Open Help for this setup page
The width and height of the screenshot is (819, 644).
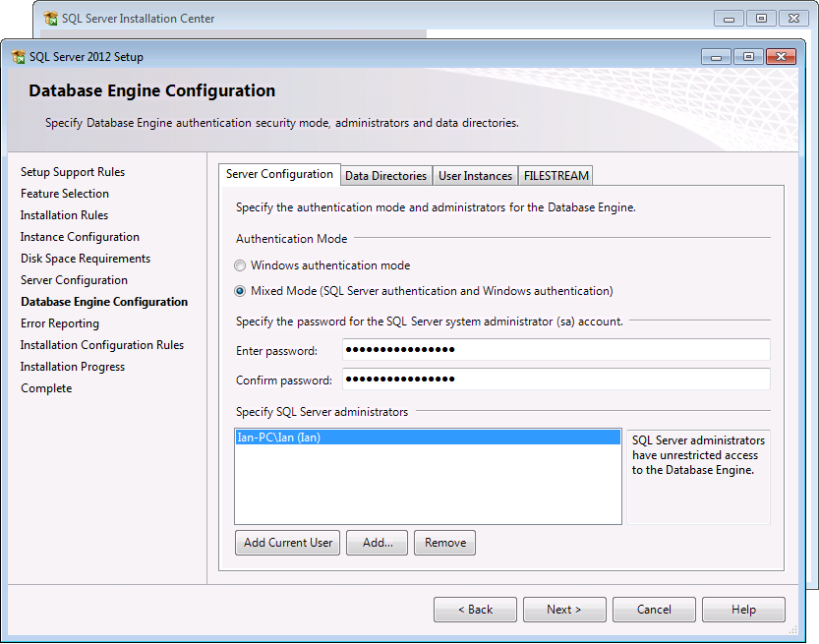coord(743,610)
